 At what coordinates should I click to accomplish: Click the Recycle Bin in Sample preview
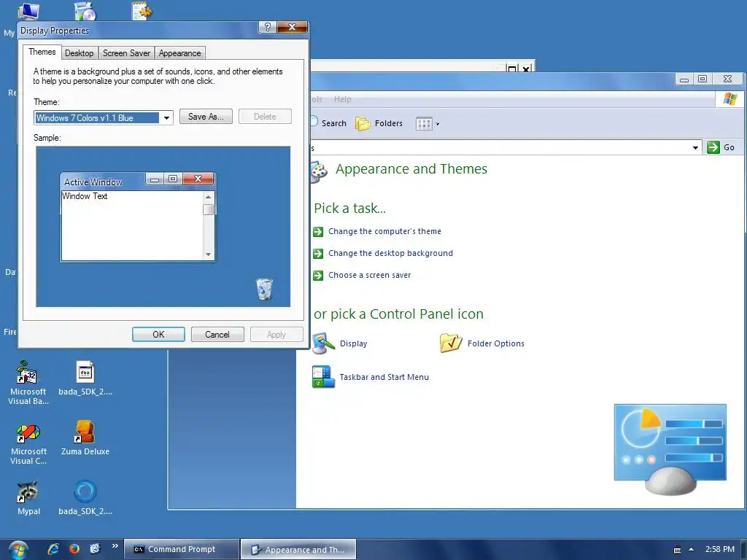pos(264,289)
